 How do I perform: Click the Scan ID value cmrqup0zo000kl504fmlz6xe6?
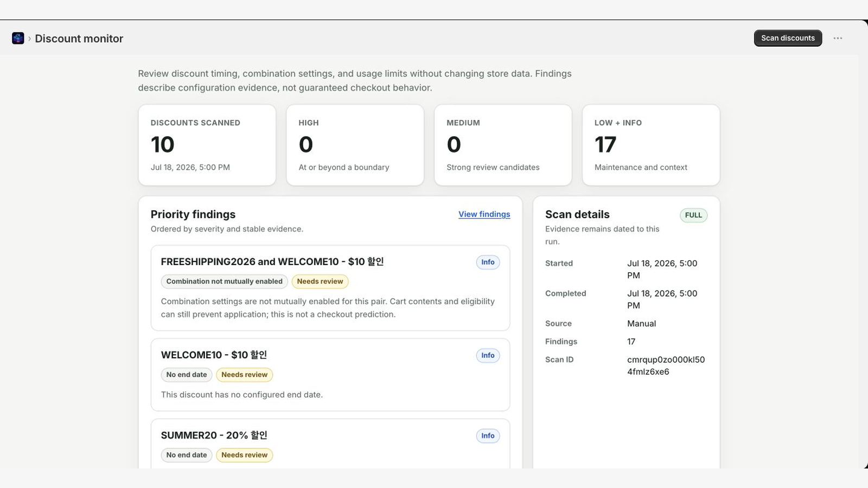pos(666,366)
